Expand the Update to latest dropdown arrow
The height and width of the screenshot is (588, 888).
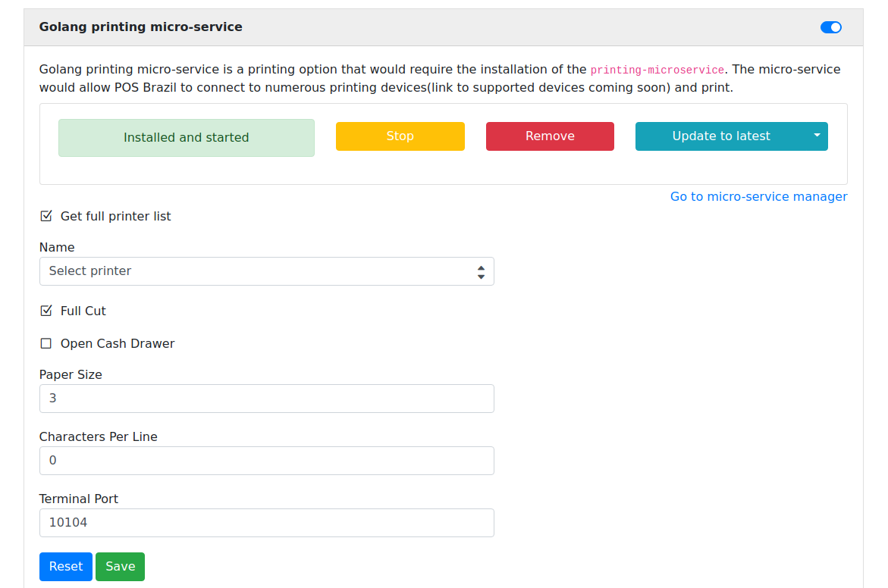tap(817, 136)
